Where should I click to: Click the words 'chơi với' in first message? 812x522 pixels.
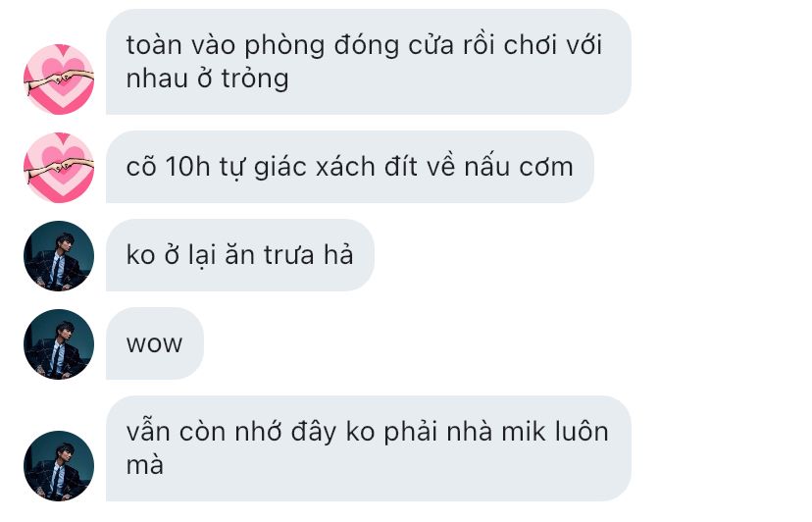pos(552,45)
